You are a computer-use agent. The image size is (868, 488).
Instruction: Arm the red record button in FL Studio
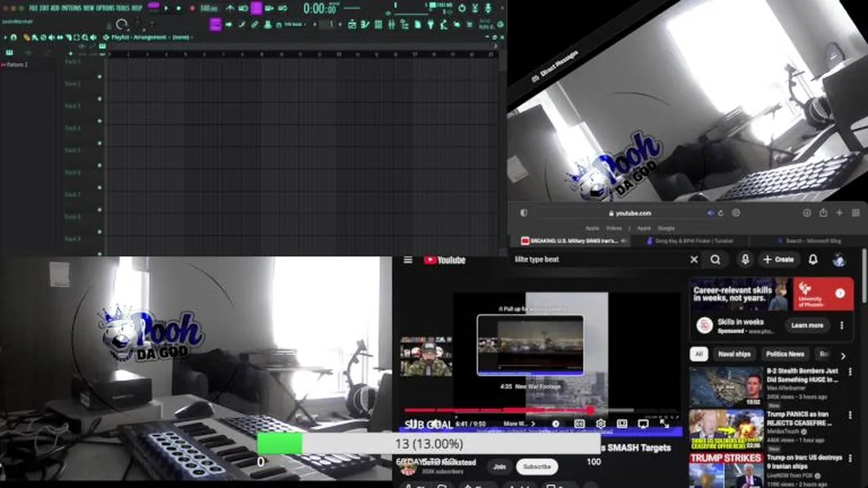(193, 8)
